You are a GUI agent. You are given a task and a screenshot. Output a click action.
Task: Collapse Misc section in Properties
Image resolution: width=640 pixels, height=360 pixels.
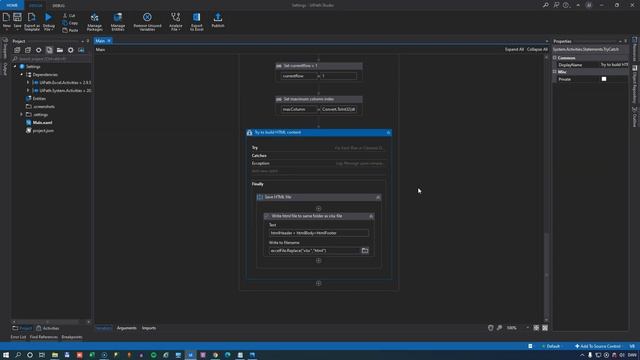click(555, 72)
